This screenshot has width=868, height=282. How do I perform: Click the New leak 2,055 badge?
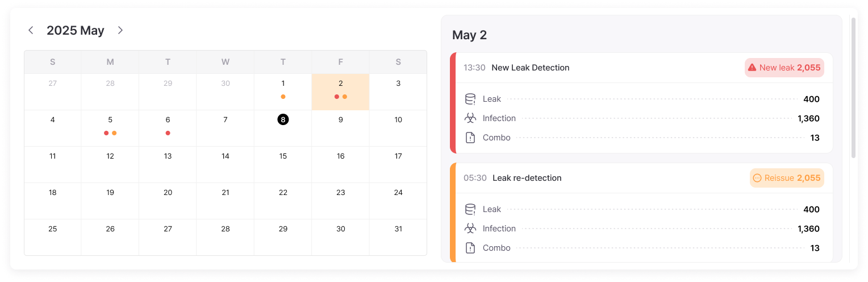click(x=784, y=68)
